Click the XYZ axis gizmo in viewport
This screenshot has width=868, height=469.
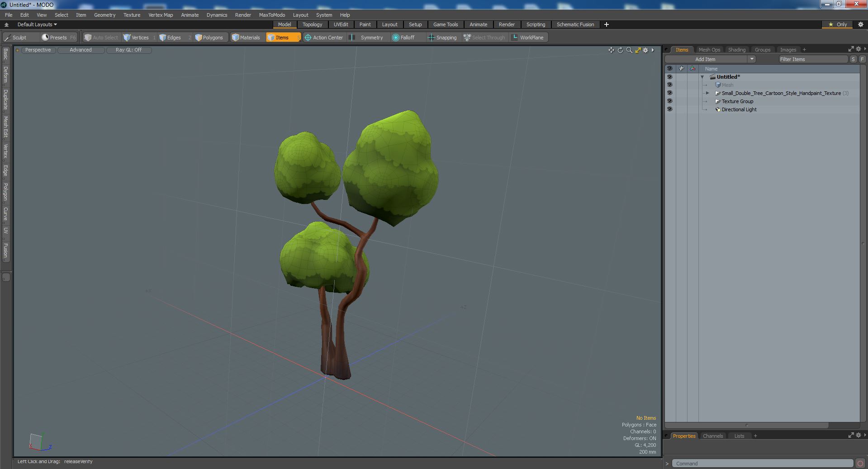point(40,442)
